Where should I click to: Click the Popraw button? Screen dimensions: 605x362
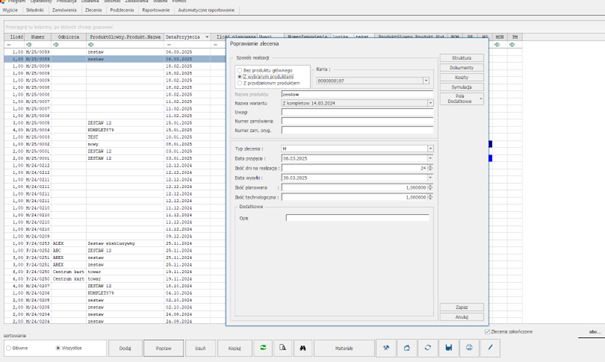click(x=164, y=348)
